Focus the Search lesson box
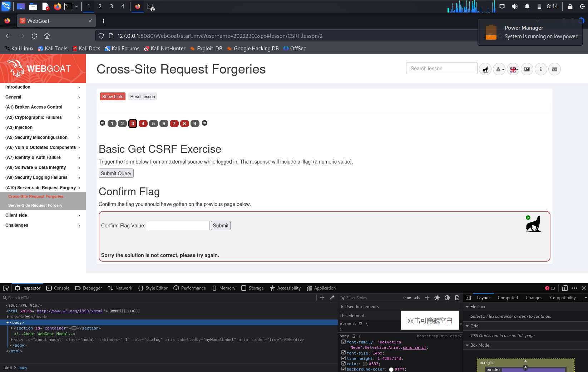This screenshot has height=372, width=588. click(x=442, y=69)
